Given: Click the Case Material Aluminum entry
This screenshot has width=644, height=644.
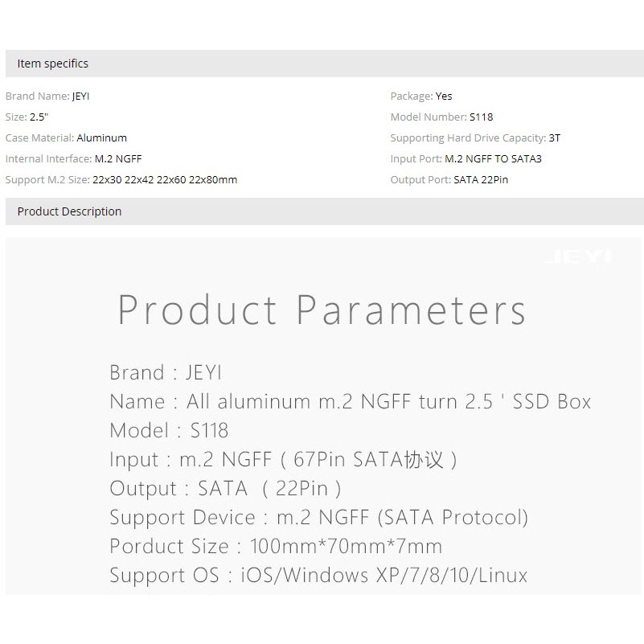Looking at the screenshot, I should click(x=101, y=138).
